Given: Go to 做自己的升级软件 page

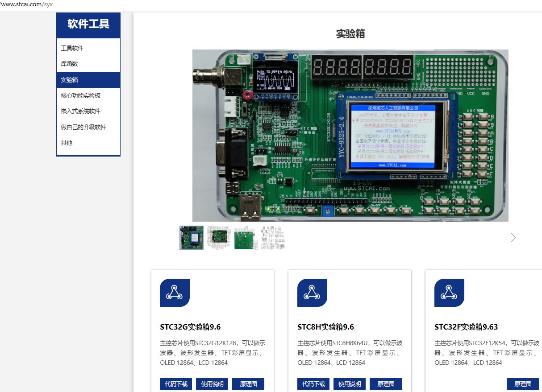Looking at the screenshot, I should tap(83, 127).
